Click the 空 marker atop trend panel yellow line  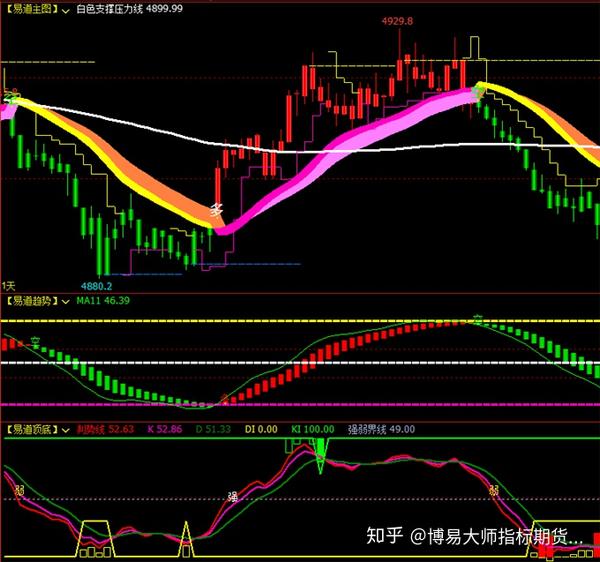coord(478,318)
